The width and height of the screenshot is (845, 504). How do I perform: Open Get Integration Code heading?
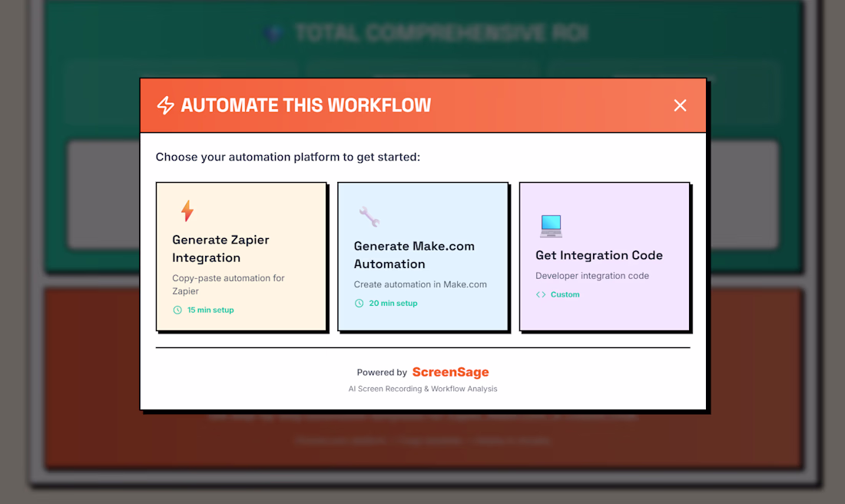coord(598,255)
